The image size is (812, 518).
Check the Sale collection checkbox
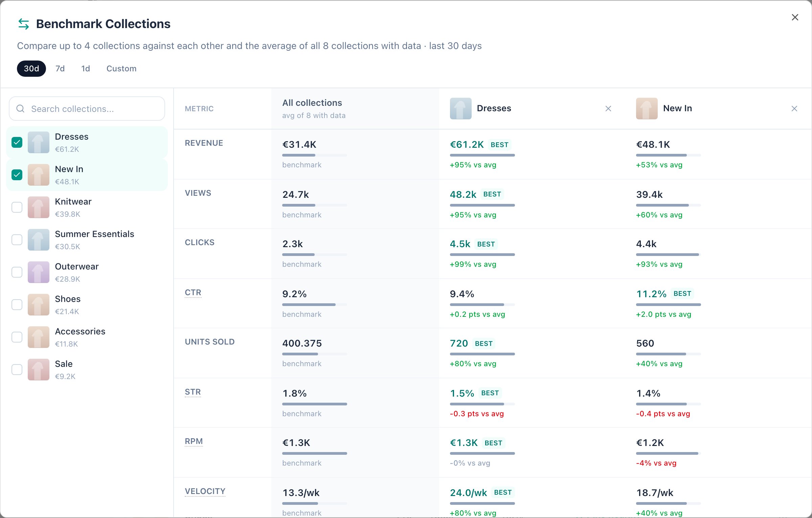[17, 370]
